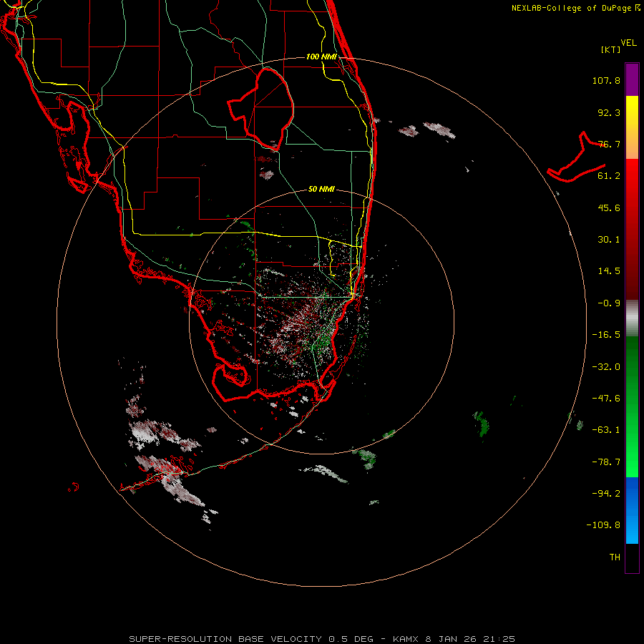The image size is (644, 644).
Task: Click the VEL label above the color scale
Action: [x=628, y=43]
